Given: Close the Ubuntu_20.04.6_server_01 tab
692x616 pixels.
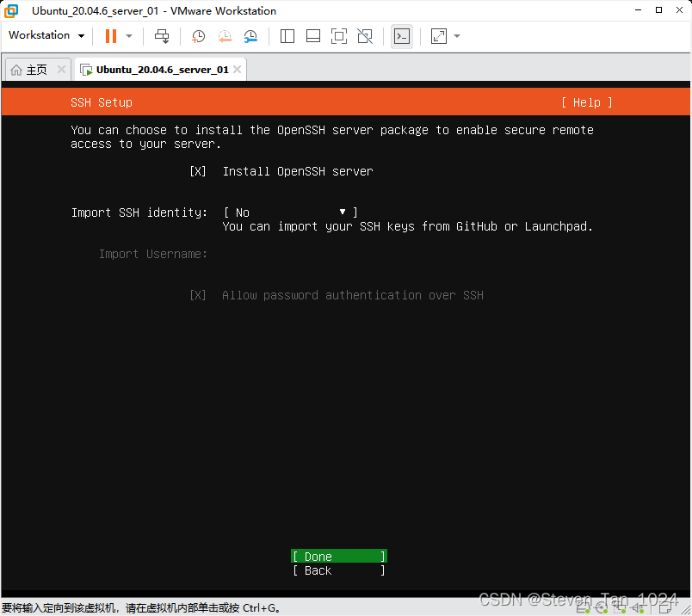Looking at the screenshot, I should [237, 70].
